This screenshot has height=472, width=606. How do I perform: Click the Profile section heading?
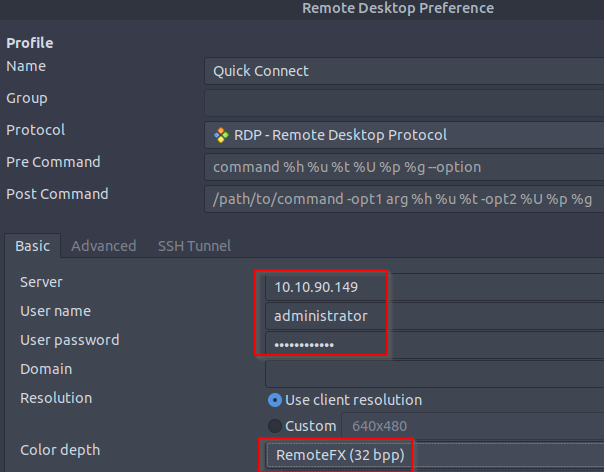(x=30, y=43)
